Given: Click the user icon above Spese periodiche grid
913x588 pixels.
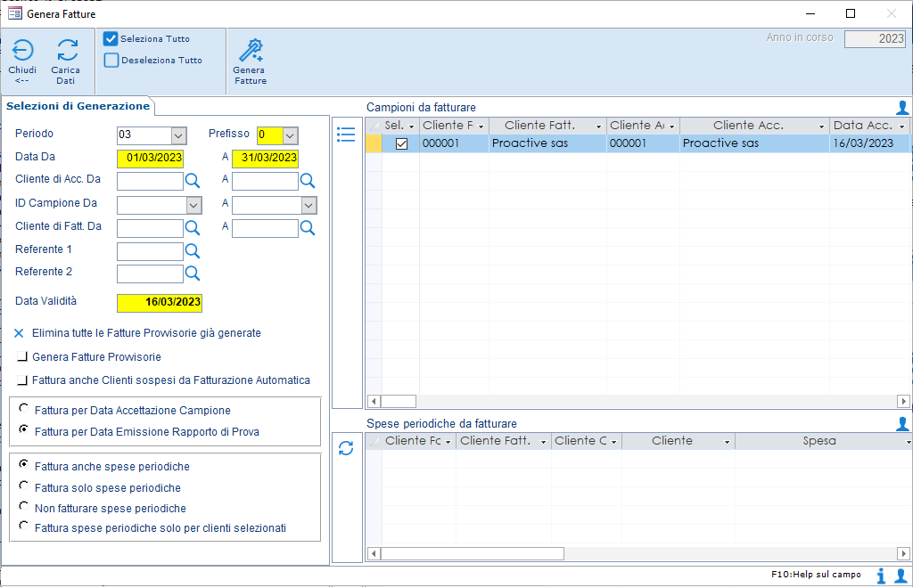Looking at the screenshot, I should pos(902,424).
